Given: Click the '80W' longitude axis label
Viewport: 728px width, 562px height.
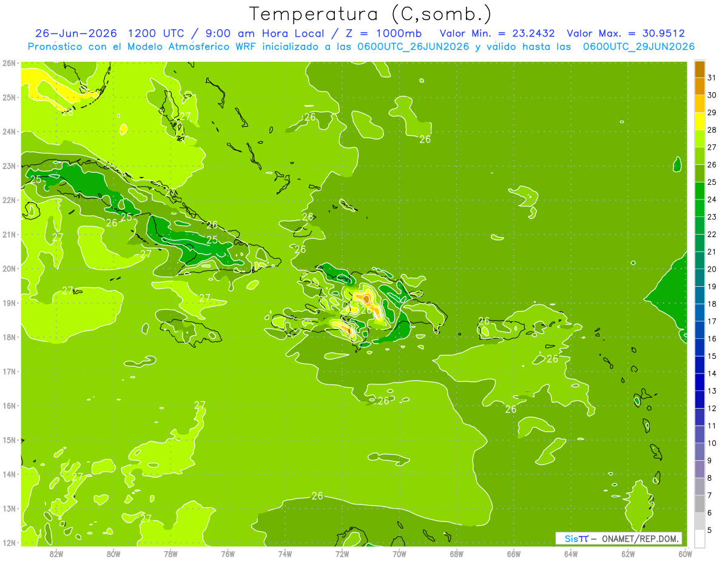Looking at the screenshot, I should [113, 554].
